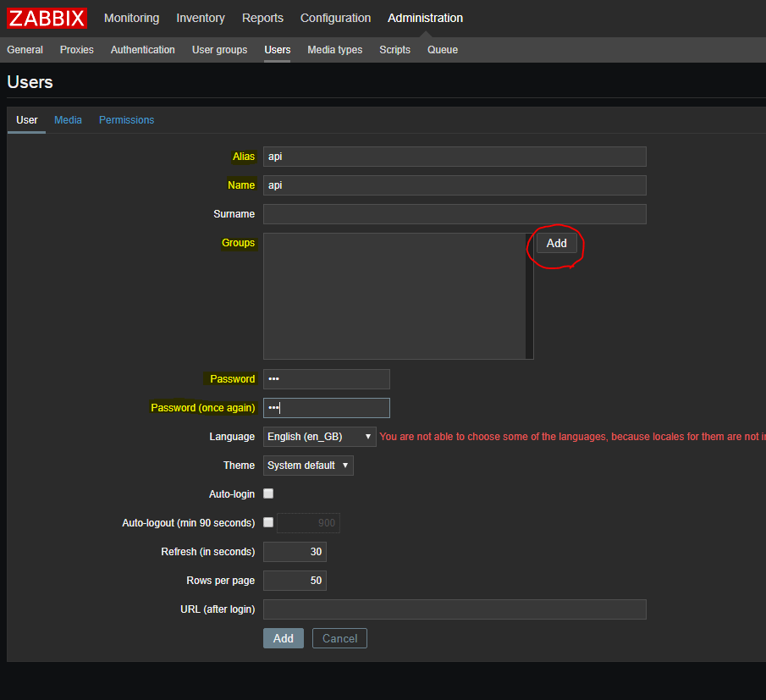Switch to the Media tab
Screen dimensions: 766x700
pyautogui.click(x=68, y=120)
